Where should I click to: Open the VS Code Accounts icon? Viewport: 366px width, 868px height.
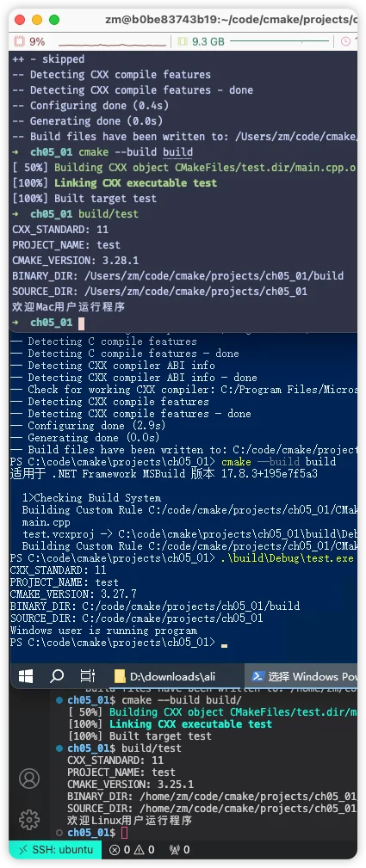[28, 778]
